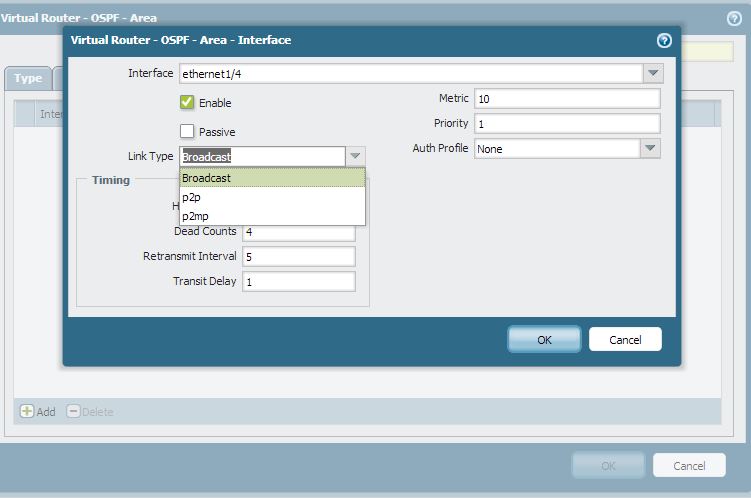Screen dimensions: 751x498
Task: Select the Transit Delay input box
Action: click(x=298, y=281)
